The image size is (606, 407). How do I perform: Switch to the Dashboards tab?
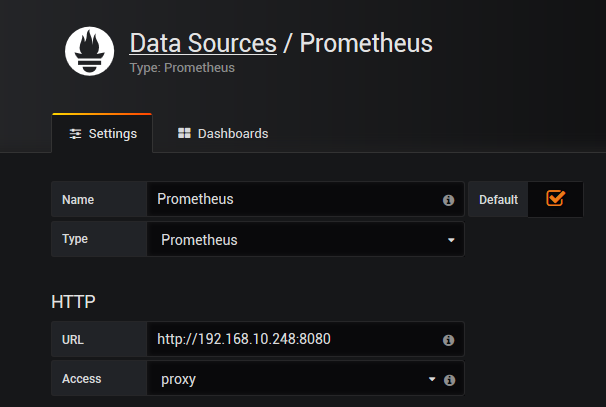coord(223,134)
